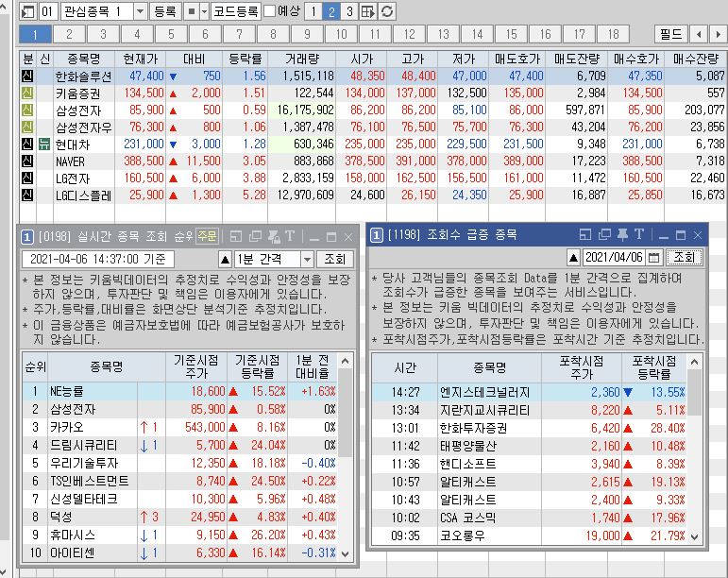Click the T font icon in 1198
728x578 pixels.
639,234
